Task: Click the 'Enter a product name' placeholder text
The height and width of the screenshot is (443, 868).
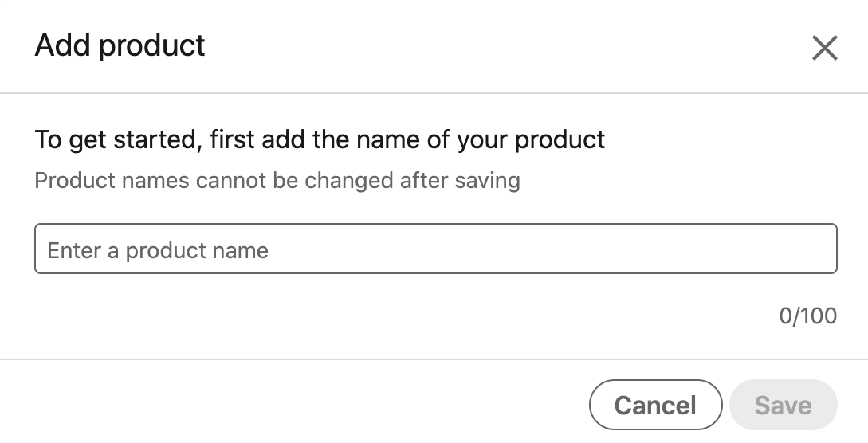Action: pyautogui.click(x=158, y=250)
